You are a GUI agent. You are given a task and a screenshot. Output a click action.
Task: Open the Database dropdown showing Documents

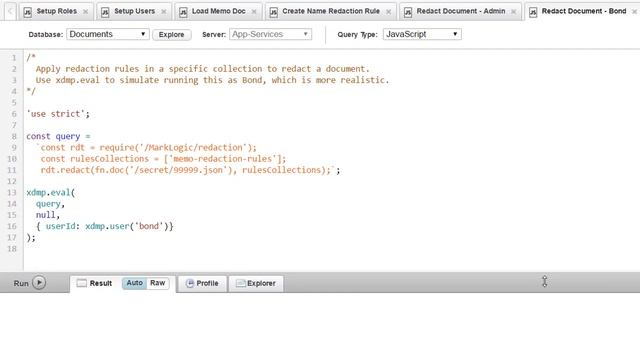point(108,34)
